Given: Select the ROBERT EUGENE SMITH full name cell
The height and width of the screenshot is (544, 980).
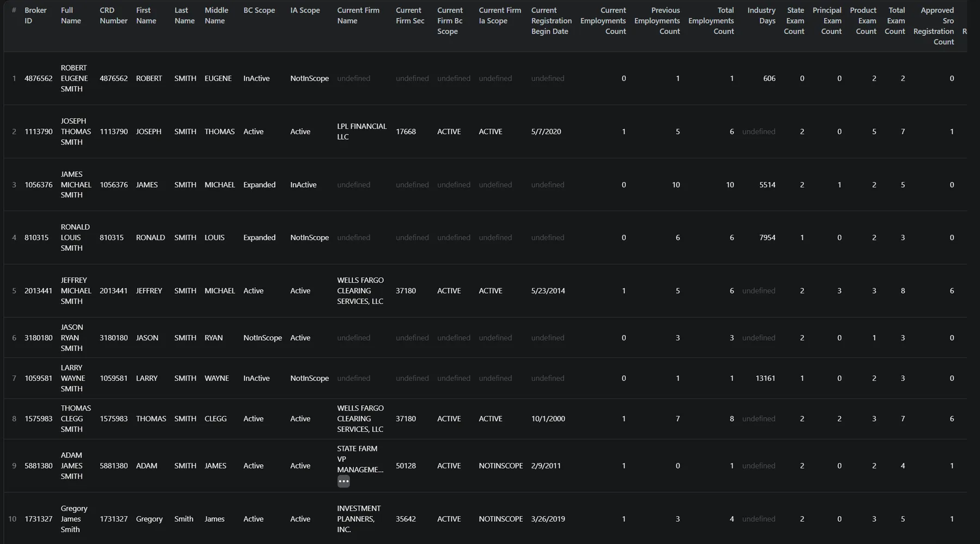Looking at the screenshot, I should [74, 78].
